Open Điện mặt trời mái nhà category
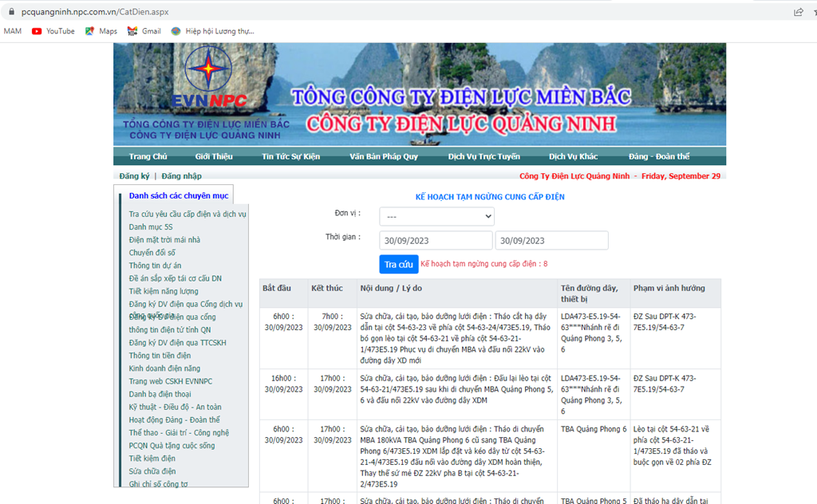This screenshot has width=817, height=504. [164, 239]
